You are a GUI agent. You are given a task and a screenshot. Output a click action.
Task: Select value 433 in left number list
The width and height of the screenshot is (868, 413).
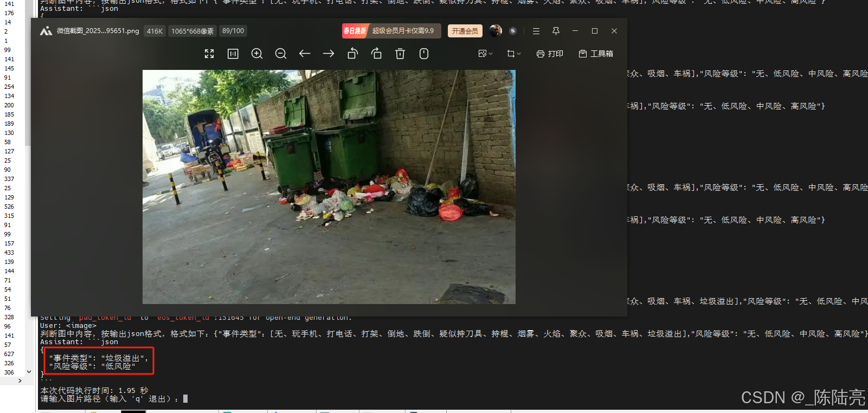(9, 253)
